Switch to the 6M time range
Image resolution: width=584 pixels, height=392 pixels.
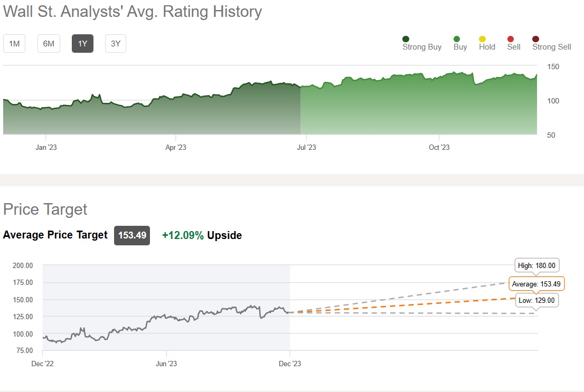pyautogui.click(x=49, y=44)
